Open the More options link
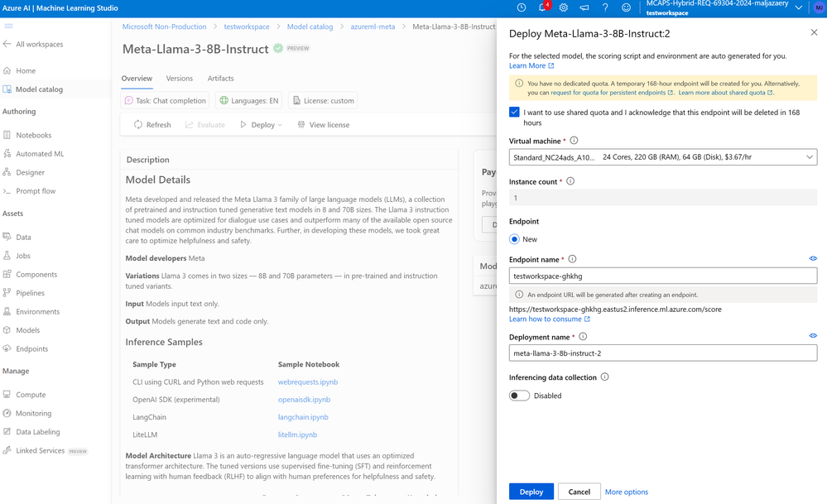Screen dimensions: 827x504 [x=627, y=492]
